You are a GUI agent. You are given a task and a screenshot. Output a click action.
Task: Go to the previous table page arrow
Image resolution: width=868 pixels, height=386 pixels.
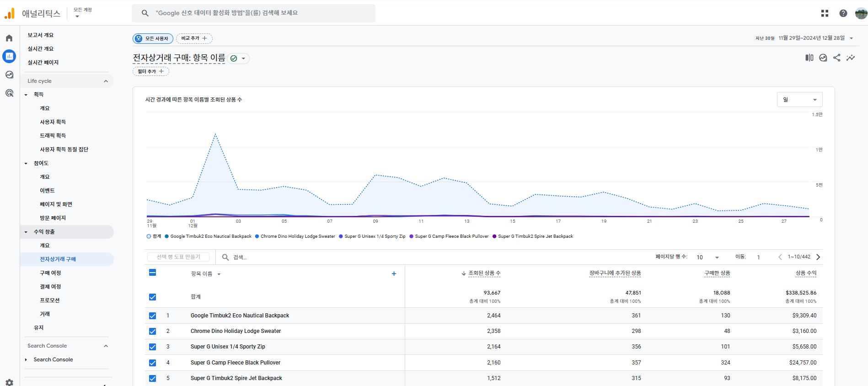click(780, 257)
